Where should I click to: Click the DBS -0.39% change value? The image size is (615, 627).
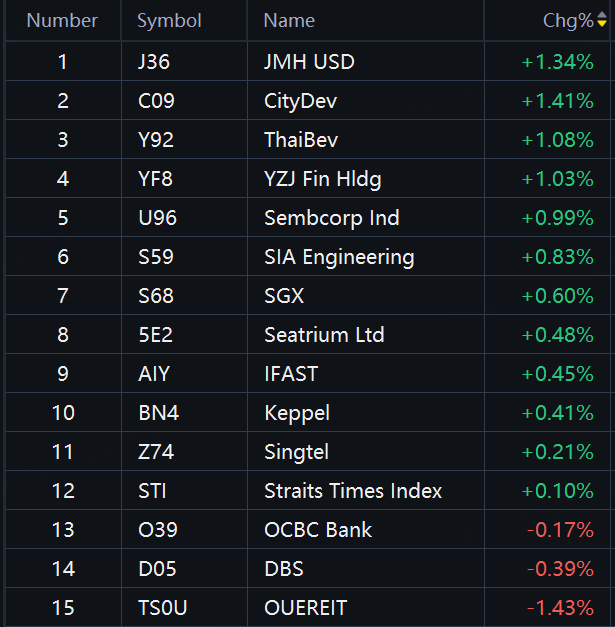pyautogui.click(x=559, y=569)
